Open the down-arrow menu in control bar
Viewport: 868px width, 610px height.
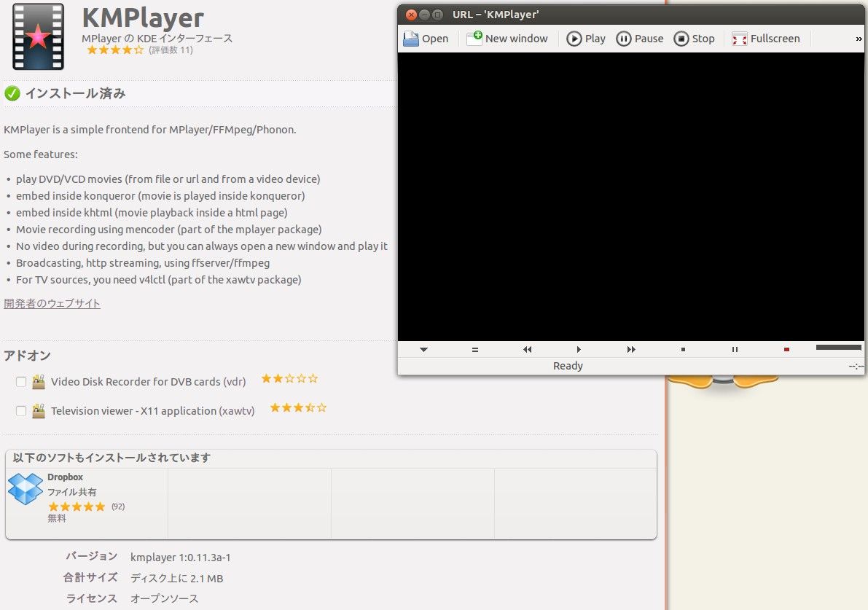pos(423,349)
